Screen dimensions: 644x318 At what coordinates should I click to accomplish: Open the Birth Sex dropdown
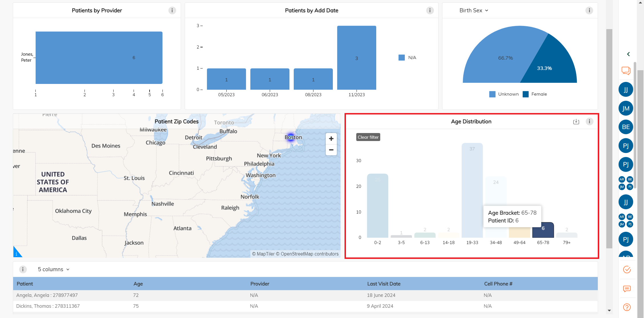[x=474, y=11]
